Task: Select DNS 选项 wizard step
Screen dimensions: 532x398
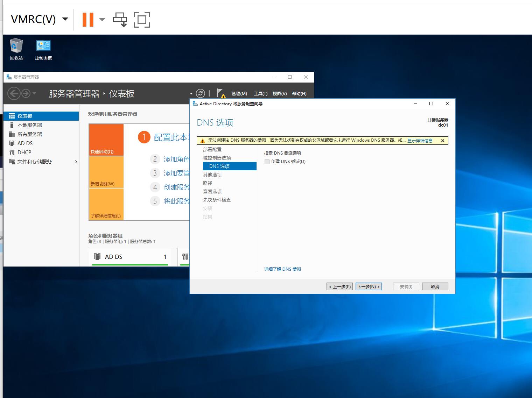Action: tap(230, 166)
